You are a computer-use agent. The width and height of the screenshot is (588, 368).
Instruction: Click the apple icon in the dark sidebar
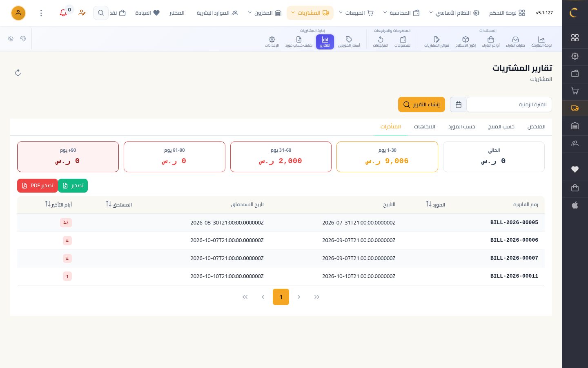[575, 205]
